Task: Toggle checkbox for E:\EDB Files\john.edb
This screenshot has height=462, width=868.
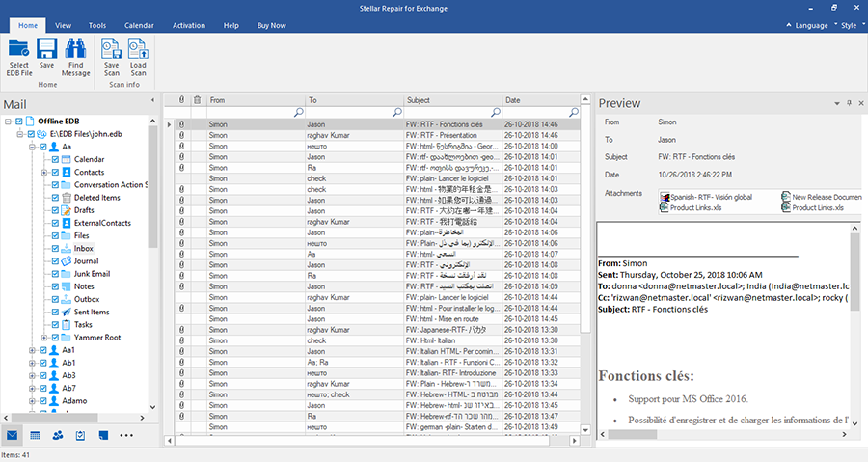Action: pos(31,134)
